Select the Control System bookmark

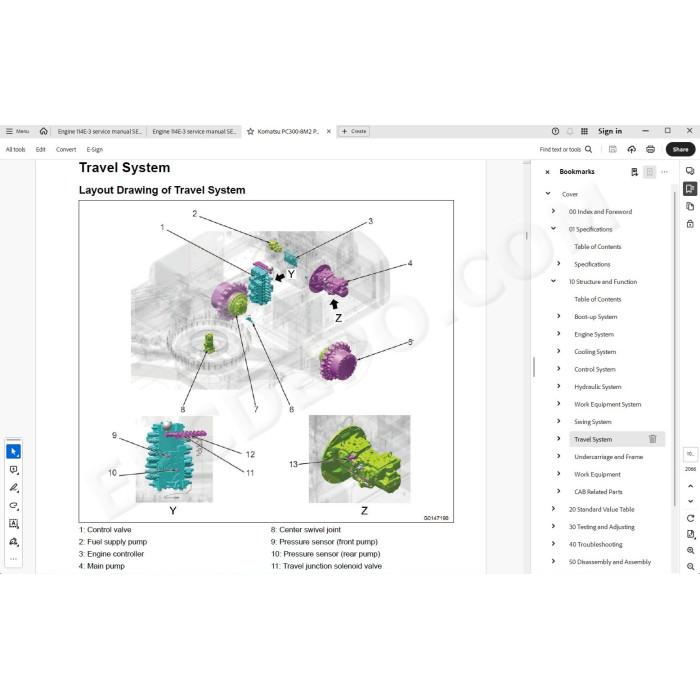coord(595,369)
